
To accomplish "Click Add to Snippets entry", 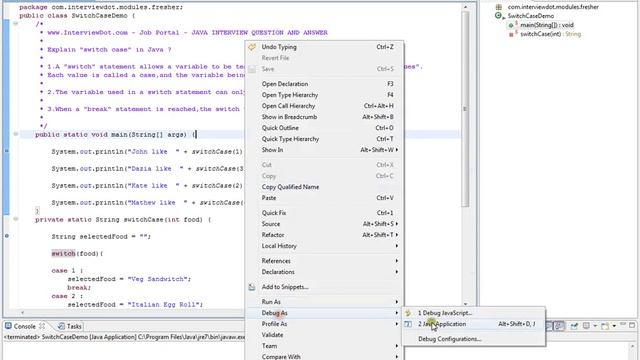I will tap(324, 287).
